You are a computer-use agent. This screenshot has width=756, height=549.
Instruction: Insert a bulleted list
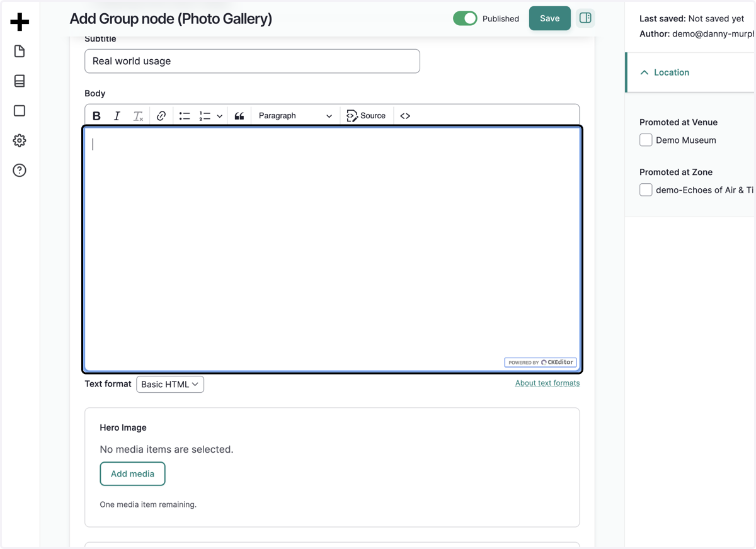click(x=185, y=116)
